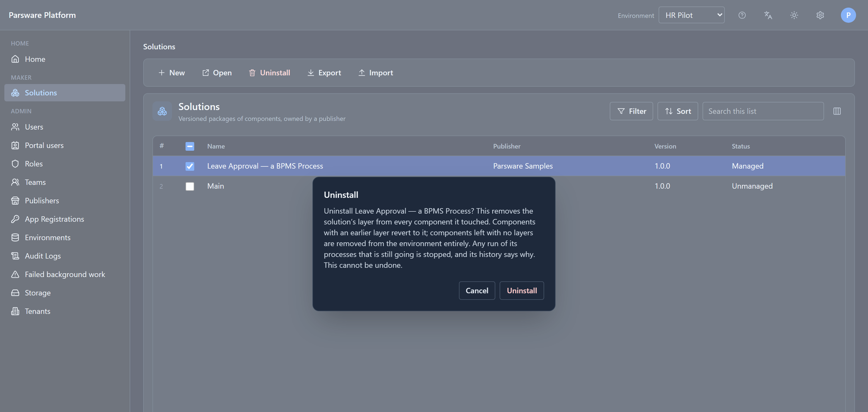Image resolution: width=868 pixels, height=412 pixels.
Task: Open Storage in the sidebar
Action: [65, 293]
